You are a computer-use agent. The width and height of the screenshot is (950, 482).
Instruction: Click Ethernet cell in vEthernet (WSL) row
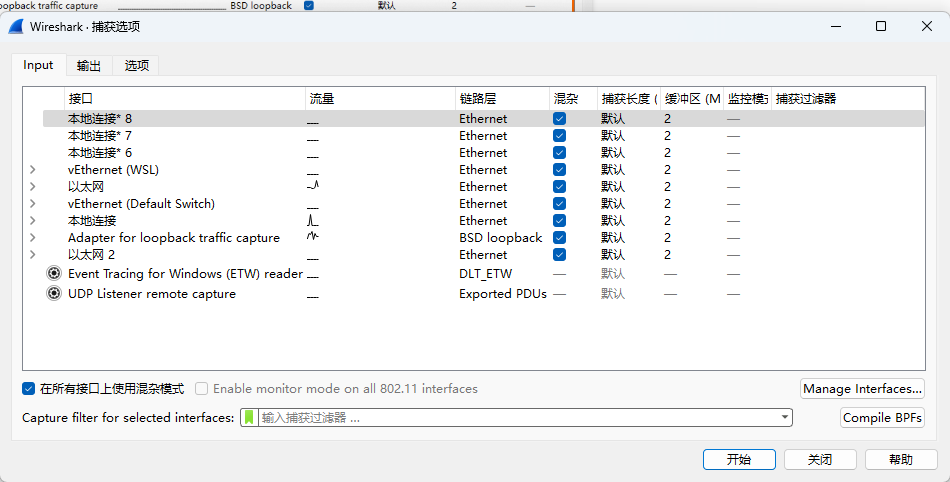[x=483, y=170]
